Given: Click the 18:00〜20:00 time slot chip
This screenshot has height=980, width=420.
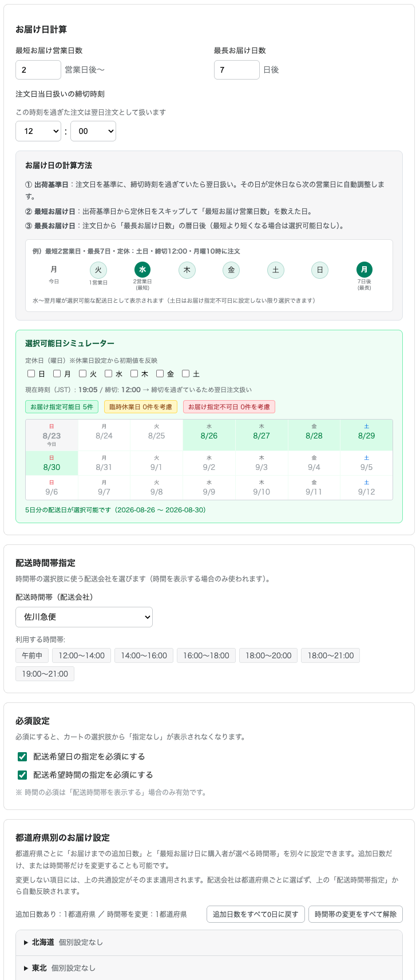Looking at the screenshot, I should [x=268, y=655].
